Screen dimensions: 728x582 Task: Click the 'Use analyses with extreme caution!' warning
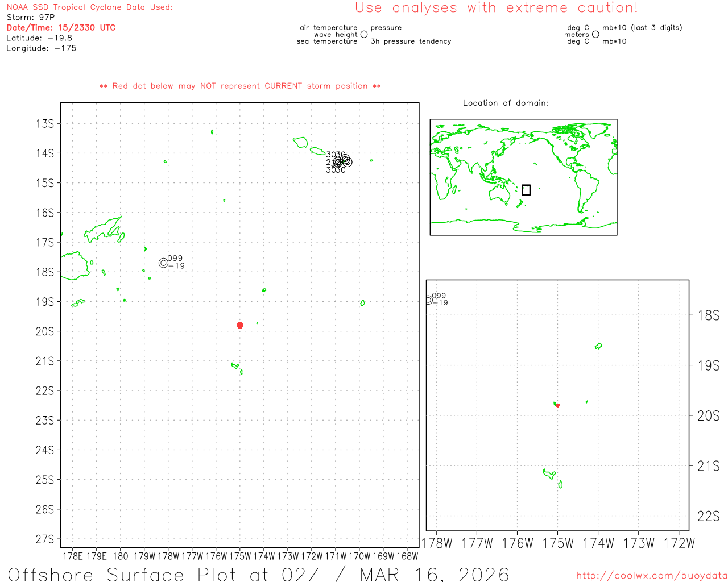point(496,8)
